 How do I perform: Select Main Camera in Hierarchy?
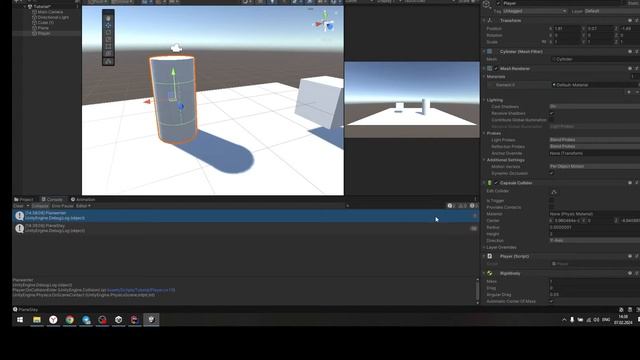(50, 12)
